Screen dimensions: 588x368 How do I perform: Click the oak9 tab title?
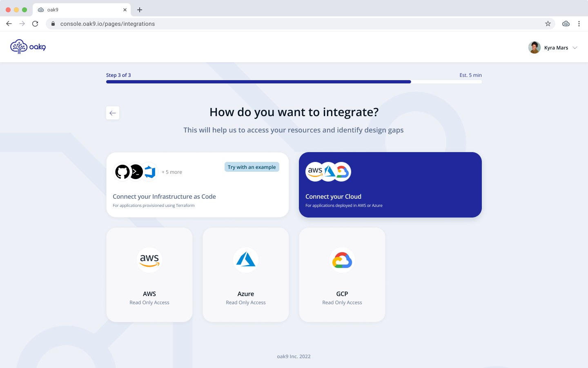(x=53, y=10)
